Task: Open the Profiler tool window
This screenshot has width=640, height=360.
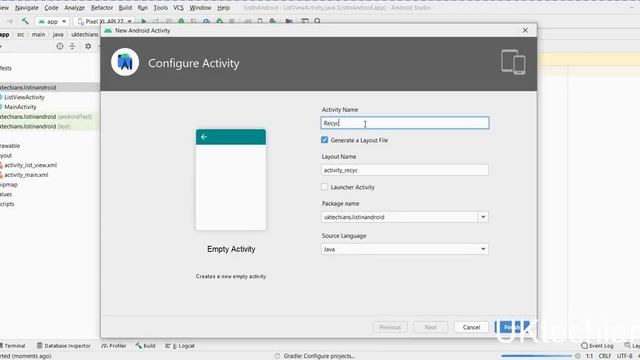Action: [114, 346]
